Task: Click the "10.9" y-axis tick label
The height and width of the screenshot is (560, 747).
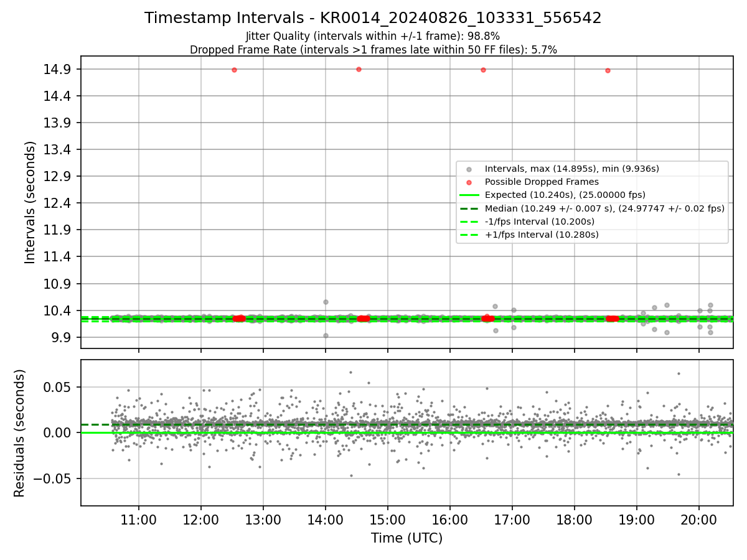Action: (x=57, y=284)
